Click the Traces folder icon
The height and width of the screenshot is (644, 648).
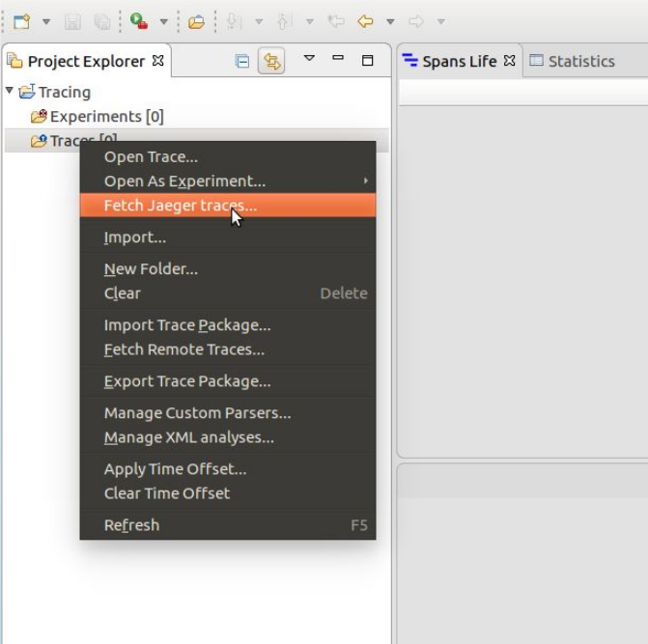click(x=39, y=140)
